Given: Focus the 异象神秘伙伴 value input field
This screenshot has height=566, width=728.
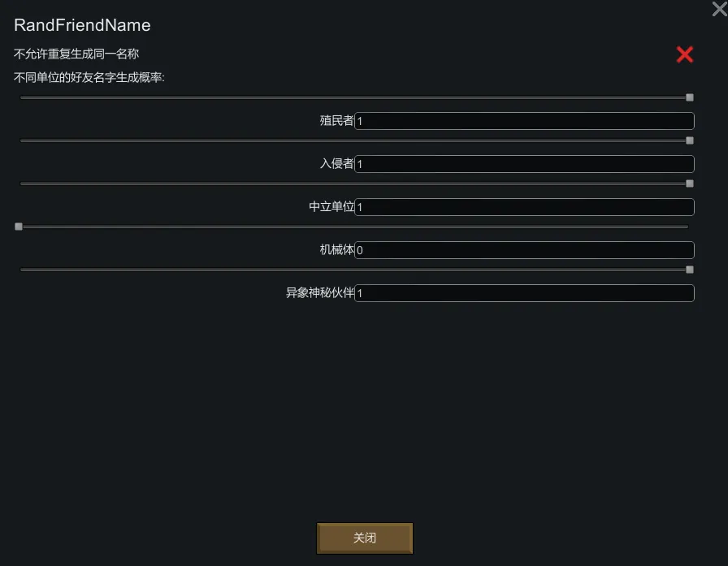Looking at the screenshot, I should click(524, 293).
